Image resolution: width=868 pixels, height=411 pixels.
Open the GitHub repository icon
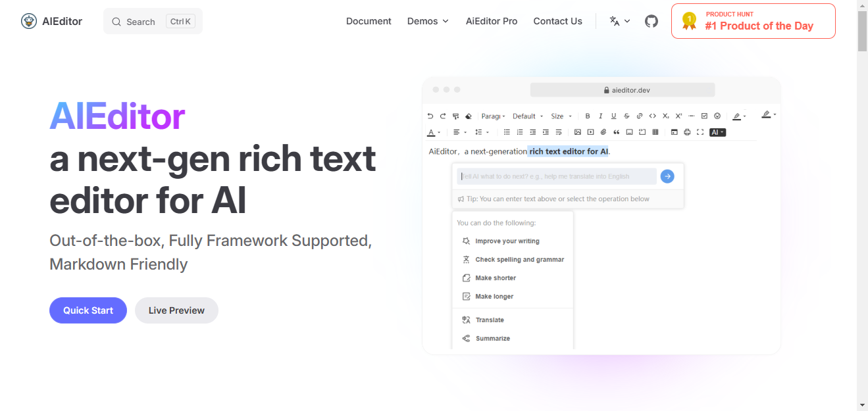(651, 21)
